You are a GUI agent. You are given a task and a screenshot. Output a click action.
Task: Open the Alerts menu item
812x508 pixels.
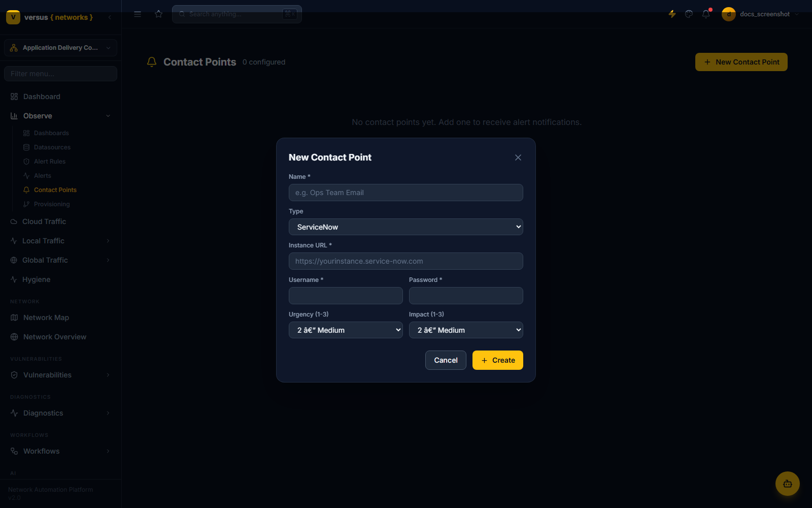[x=43, y=176]
